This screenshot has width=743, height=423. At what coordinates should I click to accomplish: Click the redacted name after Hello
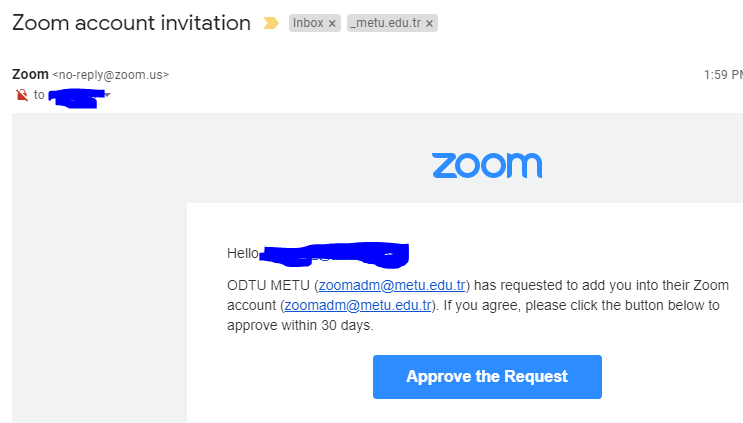point(334,254)
